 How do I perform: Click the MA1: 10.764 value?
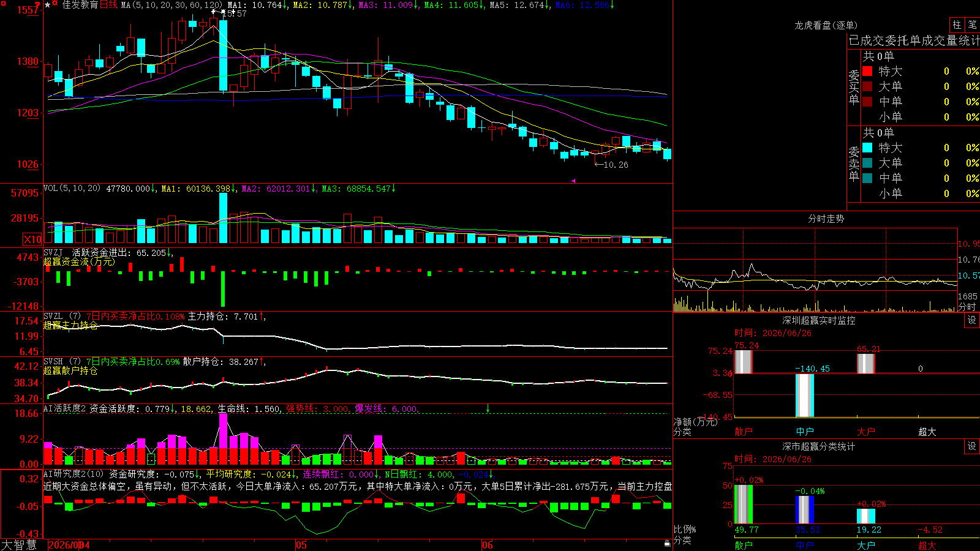coord(256,5)
